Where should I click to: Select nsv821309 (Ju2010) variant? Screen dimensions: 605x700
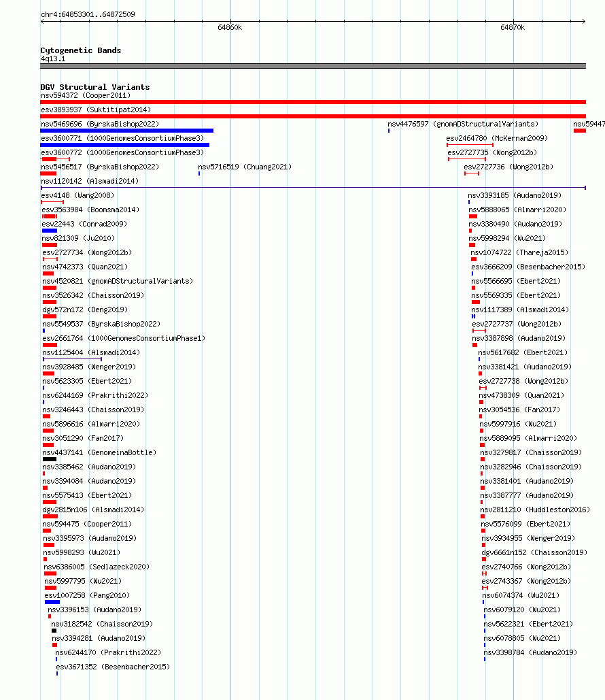79,238
